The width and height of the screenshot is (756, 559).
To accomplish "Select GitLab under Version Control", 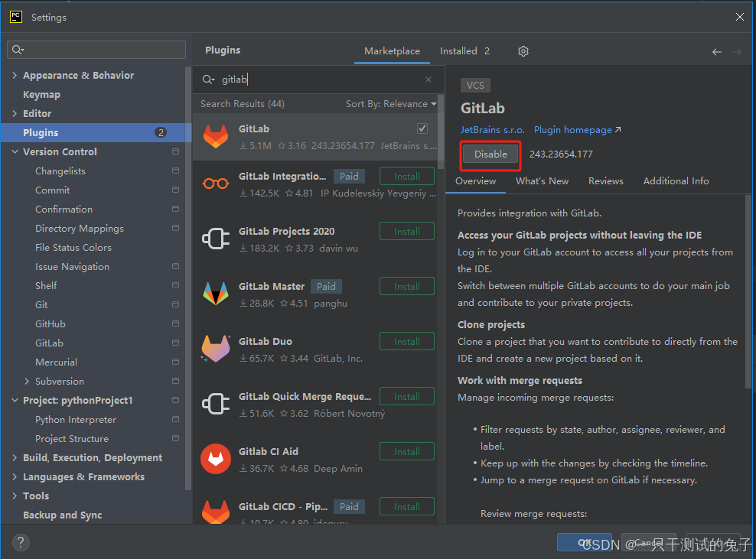I will pyautogui.click(x=49, y=343).
